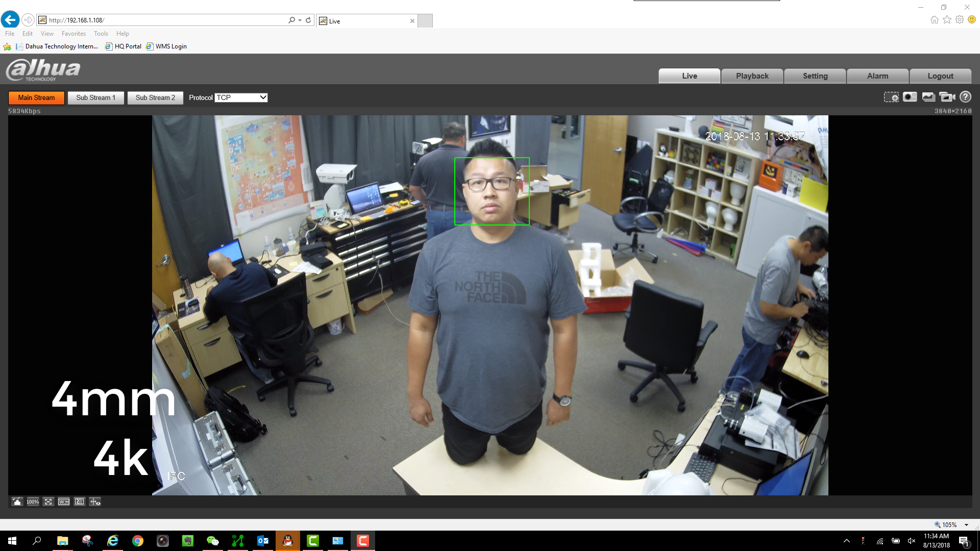Expand the browser zoom 105% dropdown arrow
The height and width of the screenshot is (551, 980).
pyautogui.click(x=966, y=524)
